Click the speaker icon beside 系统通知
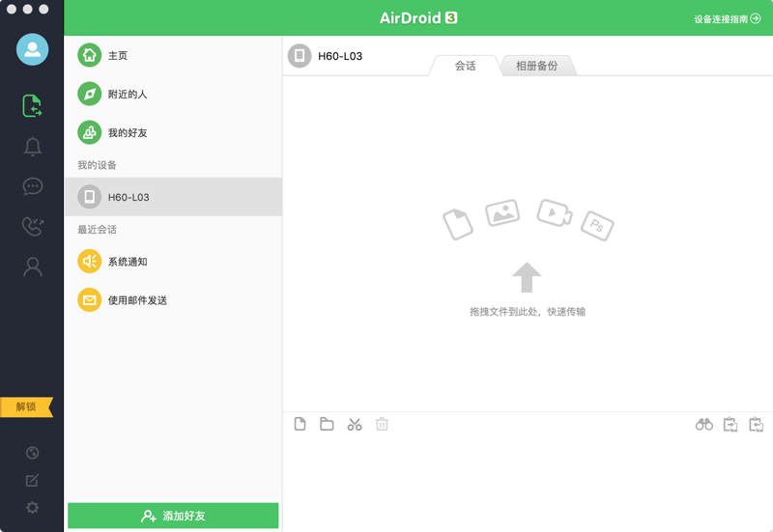 click(89, 261)
